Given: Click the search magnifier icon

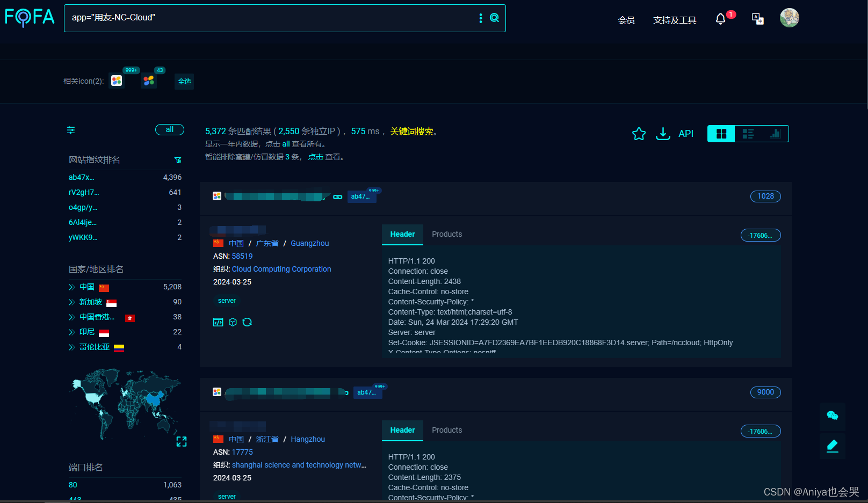Looking at the screenshot, I should (x=495, y=18).
